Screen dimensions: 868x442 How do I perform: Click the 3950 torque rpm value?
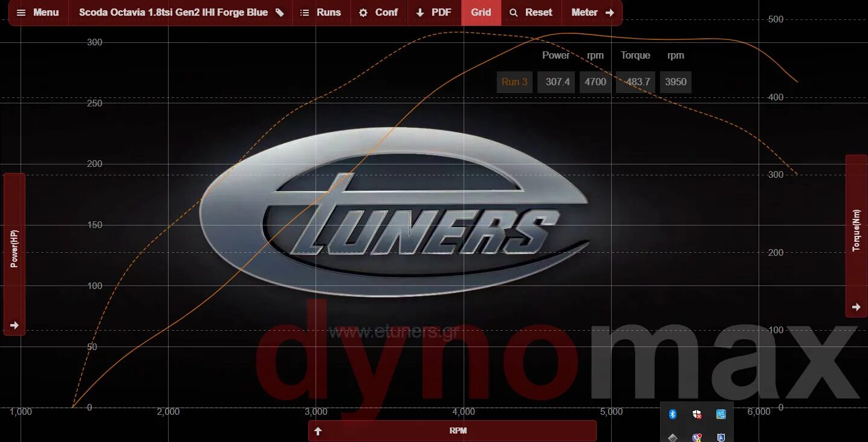pos(676,82)
